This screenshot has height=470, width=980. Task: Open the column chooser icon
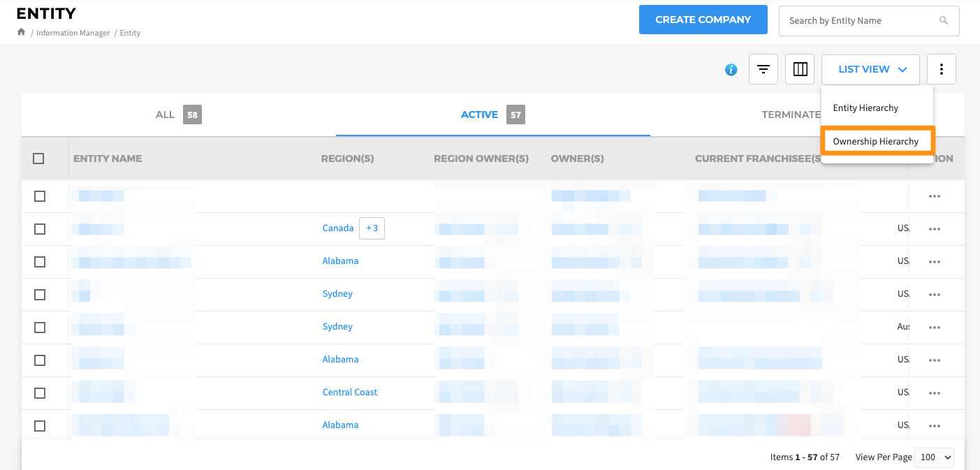800,70
